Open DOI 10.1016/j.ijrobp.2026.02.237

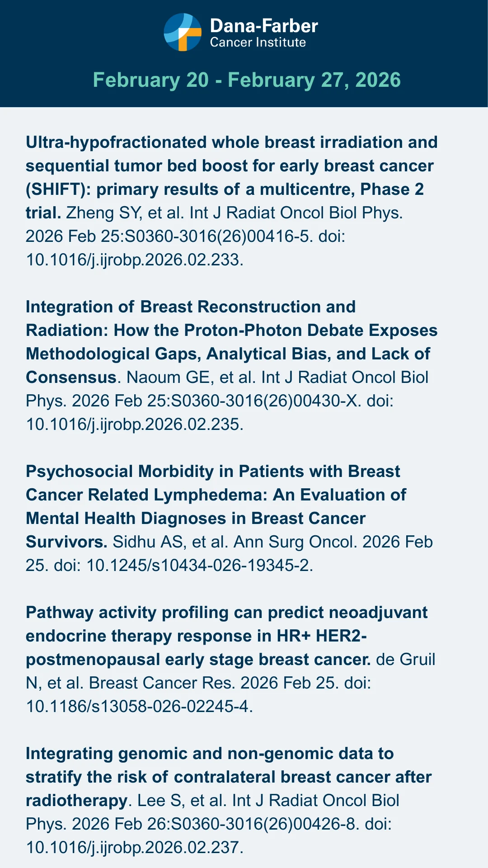[x=135, y=848]
